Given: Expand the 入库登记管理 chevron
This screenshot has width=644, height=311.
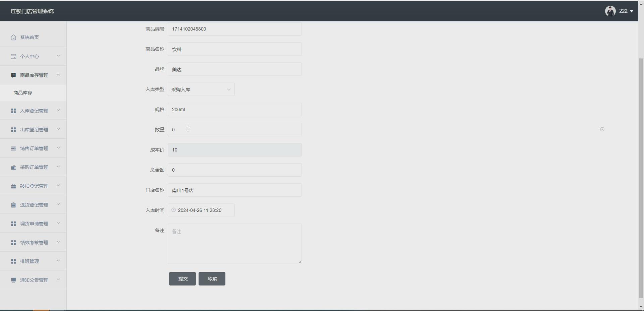Looking at the screenshot, I should (58, 110).
